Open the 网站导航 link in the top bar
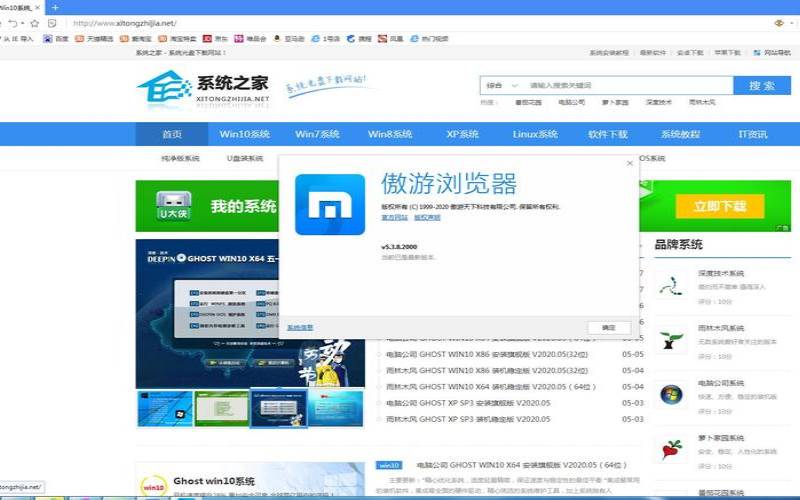The height and width of the screenshot is (500, 800). 772,53
